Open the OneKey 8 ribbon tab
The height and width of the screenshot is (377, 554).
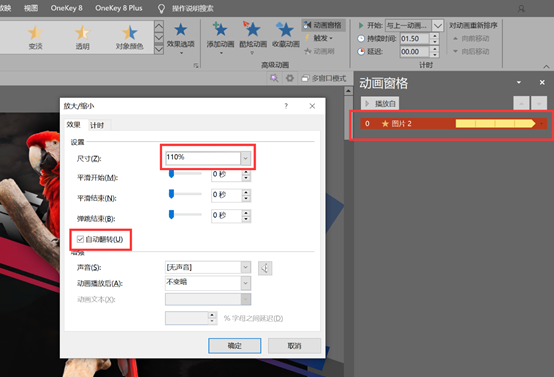coord(66,8)
